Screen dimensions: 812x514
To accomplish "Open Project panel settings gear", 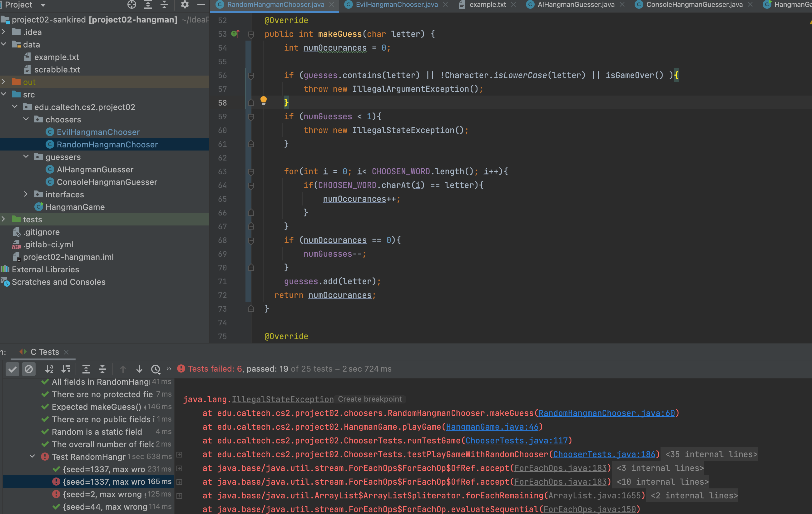I will (x=185, y=4).
